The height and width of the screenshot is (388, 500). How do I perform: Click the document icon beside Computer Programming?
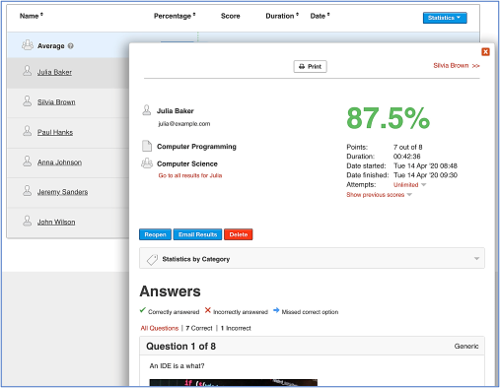pos(147,146)
